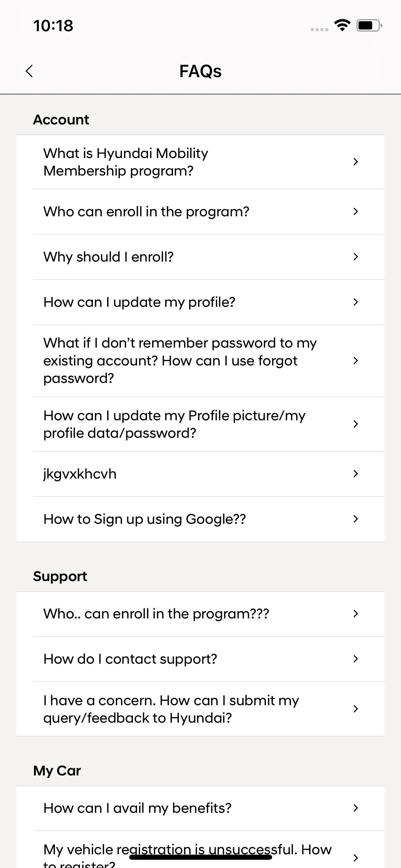Tap chevron next to 'How can I update my profile?'
Screen dimensions: 401x868
[355, 302]
